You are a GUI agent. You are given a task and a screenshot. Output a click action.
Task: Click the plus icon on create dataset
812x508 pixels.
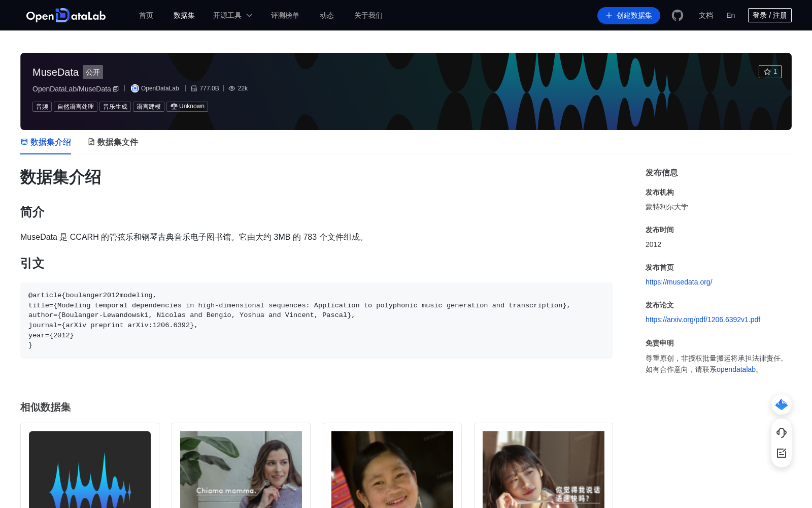click(609, 15)
